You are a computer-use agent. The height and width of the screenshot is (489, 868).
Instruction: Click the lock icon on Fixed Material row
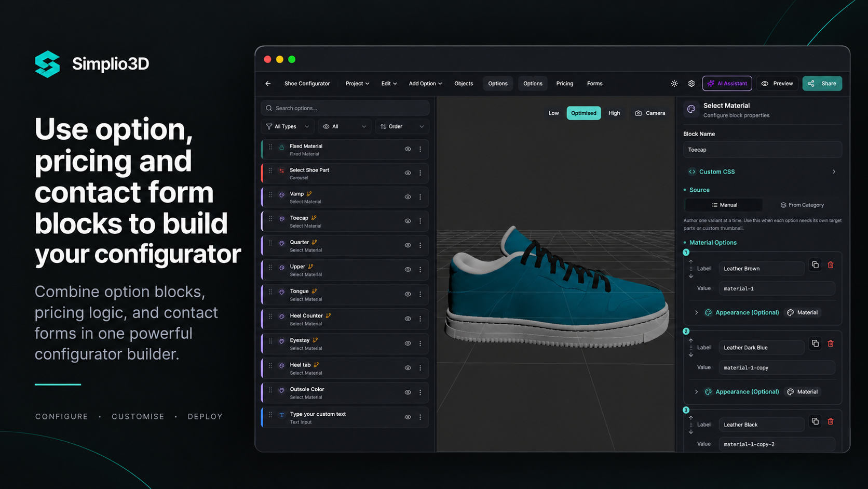tap(282, 147)
